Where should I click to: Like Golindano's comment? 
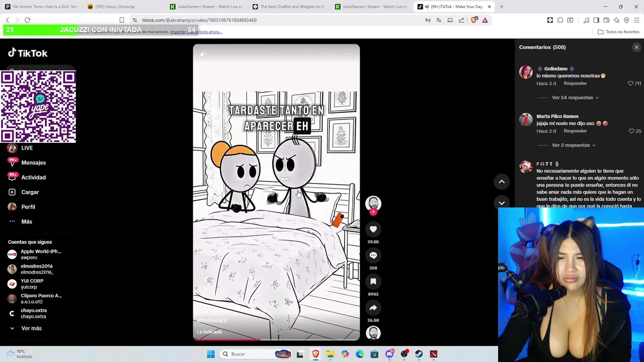tap(630, 83)
